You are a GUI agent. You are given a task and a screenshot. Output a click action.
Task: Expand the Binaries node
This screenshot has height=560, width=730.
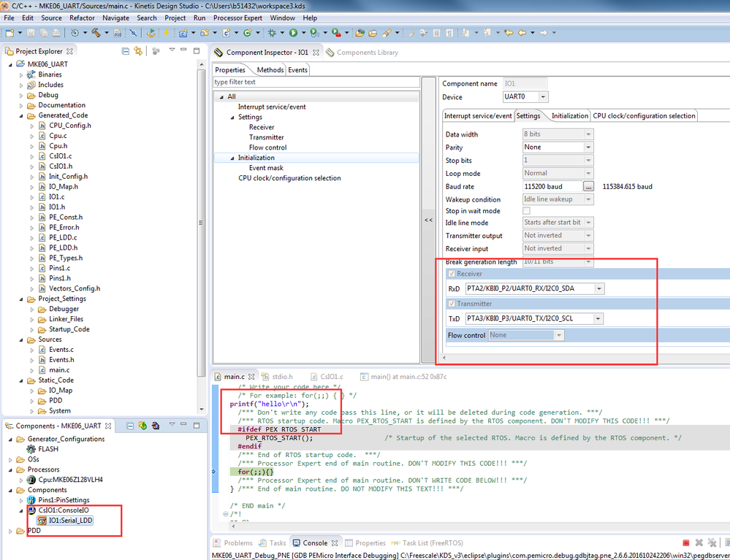21,74
